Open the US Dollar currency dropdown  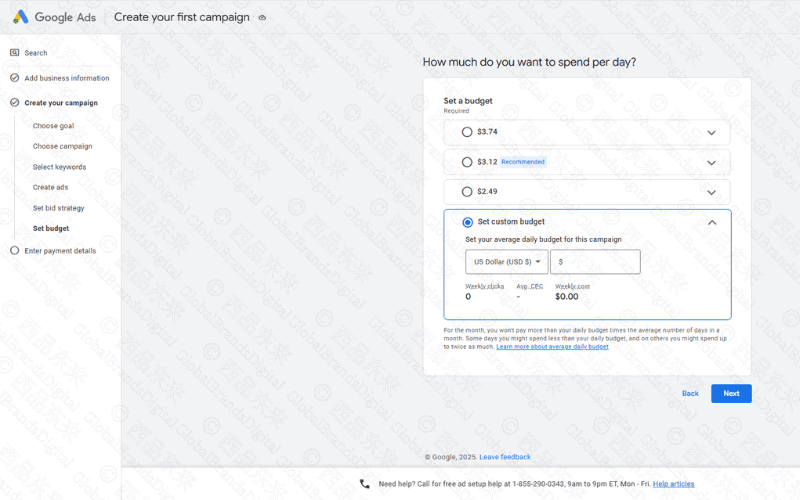pyautogui.click(x=507, y=262)
